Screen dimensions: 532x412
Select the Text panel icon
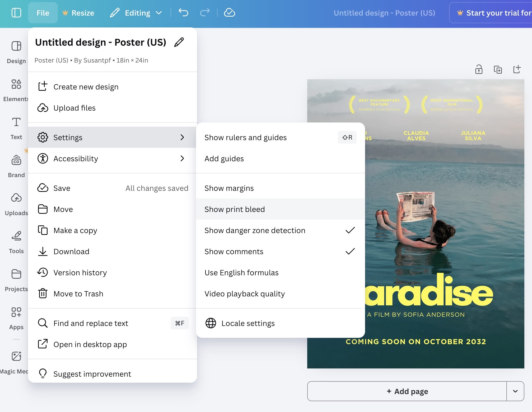(16, 127)
